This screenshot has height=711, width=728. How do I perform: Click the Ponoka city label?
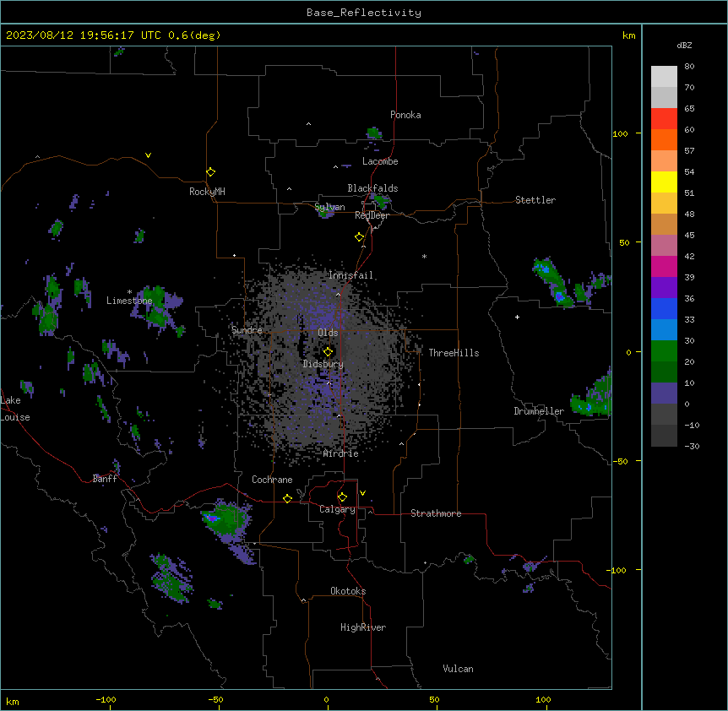(x=405, y=115)
